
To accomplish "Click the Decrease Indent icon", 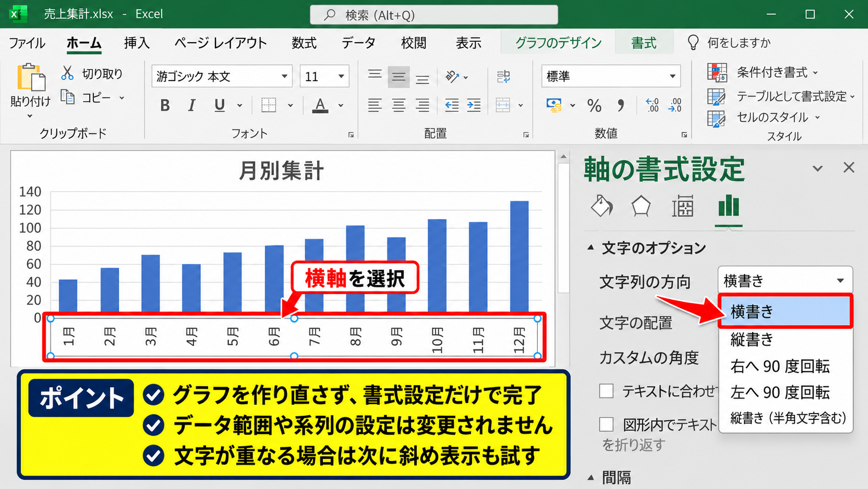I will coord(452,105).
